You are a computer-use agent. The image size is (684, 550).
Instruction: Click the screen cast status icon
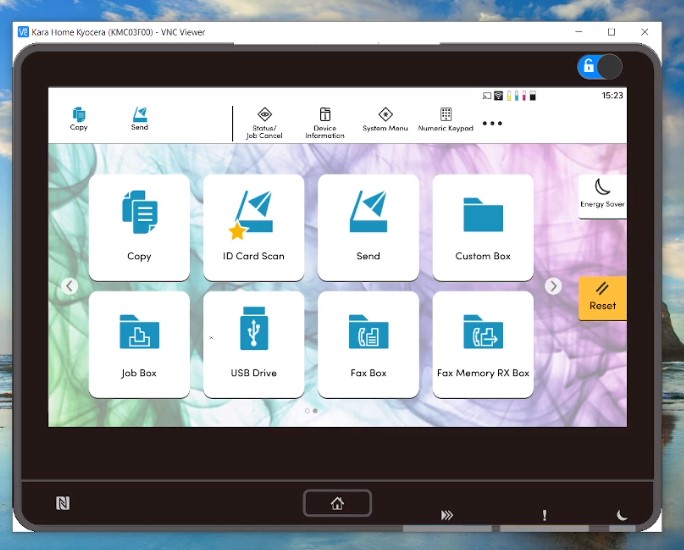(x=487, y=96)
